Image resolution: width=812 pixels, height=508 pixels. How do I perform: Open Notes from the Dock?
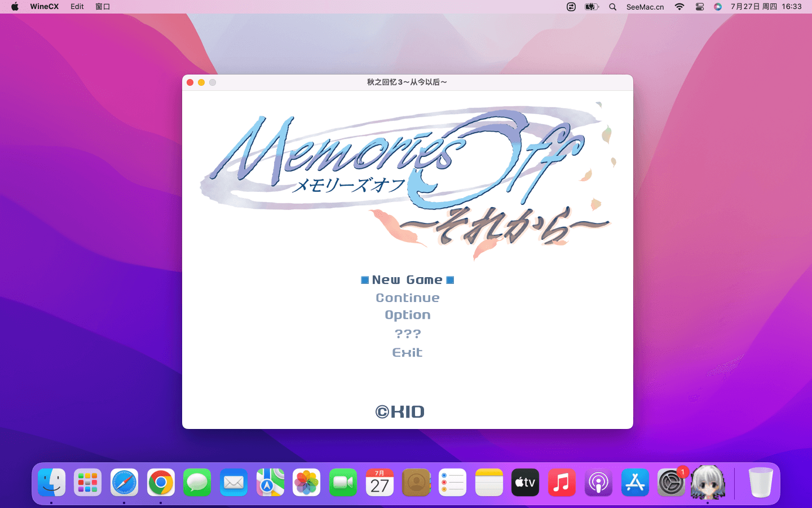pos(489,483)
